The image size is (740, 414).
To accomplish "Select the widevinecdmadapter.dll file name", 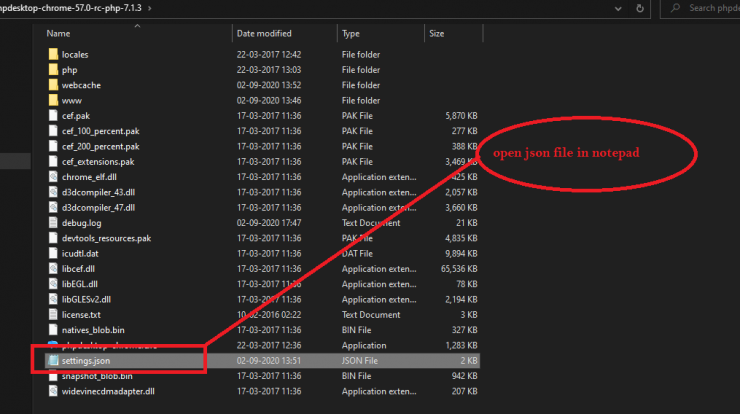I will click(x=108, y=391).
